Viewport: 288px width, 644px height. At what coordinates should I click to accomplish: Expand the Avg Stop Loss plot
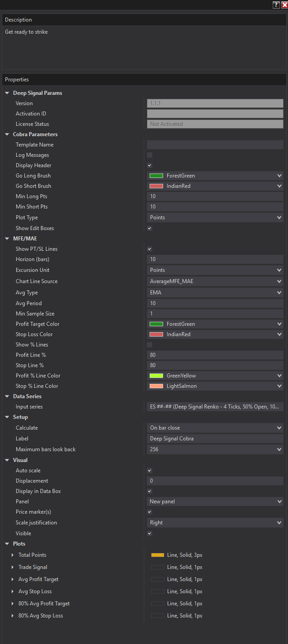point(13,591)
